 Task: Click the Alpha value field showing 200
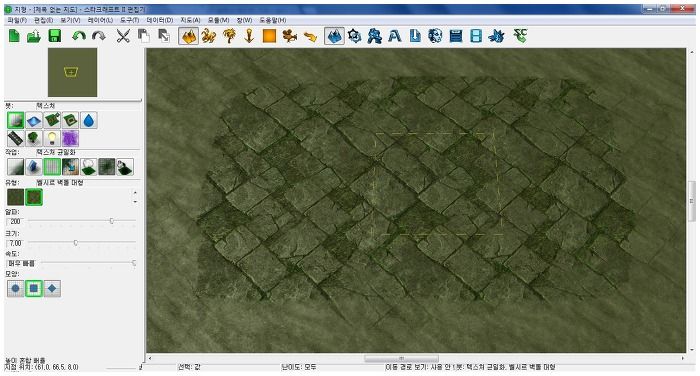14,221
